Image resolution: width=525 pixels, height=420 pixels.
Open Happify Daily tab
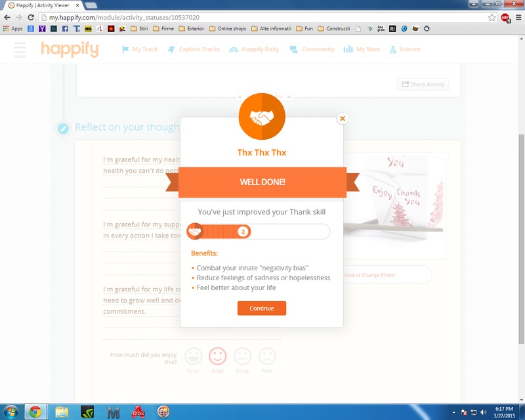254,49
